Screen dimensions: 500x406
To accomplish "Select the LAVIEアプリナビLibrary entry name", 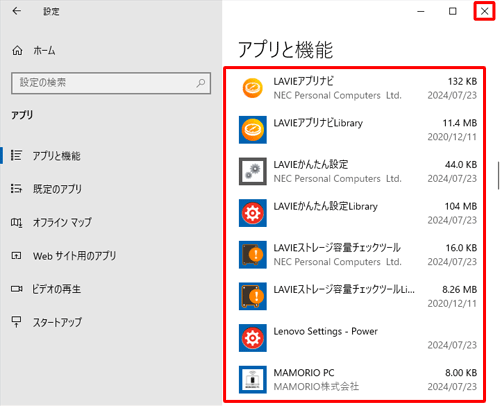I will tap(318, 123).
